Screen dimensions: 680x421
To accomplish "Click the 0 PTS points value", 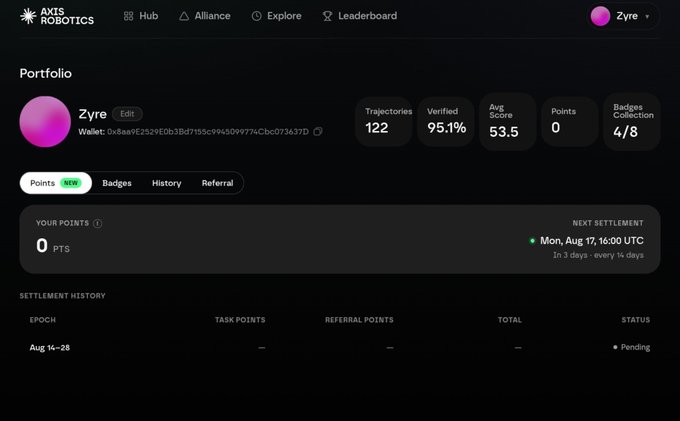I will (x=52, y=246).
